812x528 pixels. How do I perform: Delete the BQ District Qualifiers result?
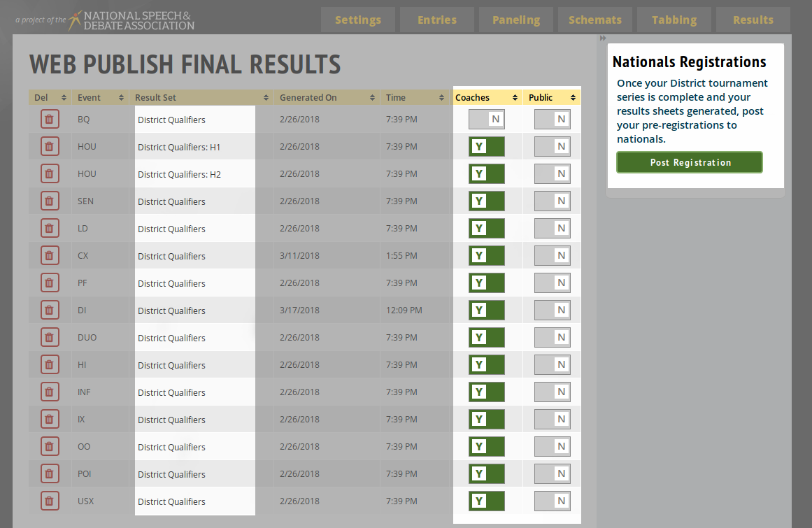[x=49, y=120]
